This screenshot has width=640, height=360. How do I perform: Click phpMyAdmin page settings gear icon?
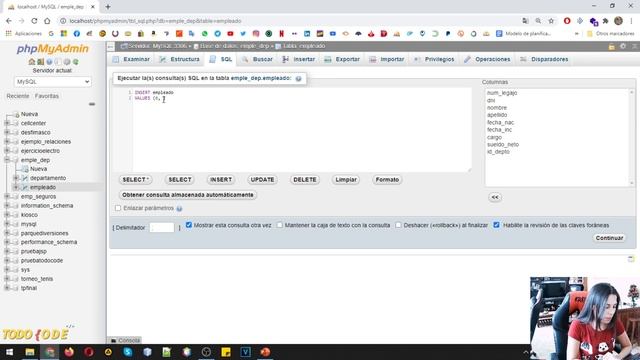tap(623, 46)
